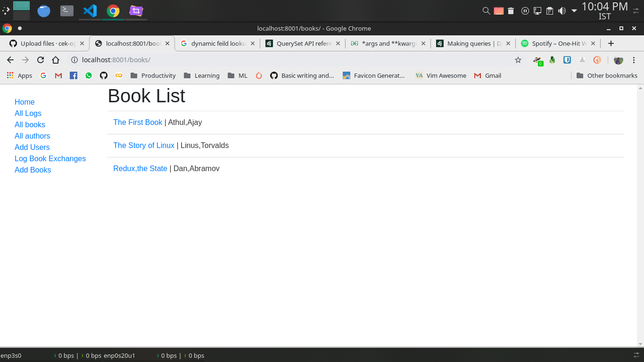Open Redux,the State book link

(x=140, y=168)
